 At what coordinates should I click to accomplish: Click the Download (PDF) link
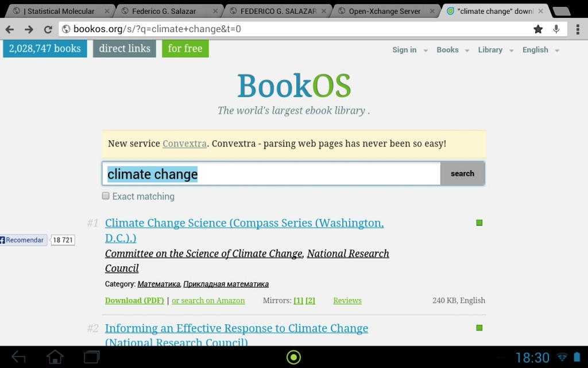(134, 301)
